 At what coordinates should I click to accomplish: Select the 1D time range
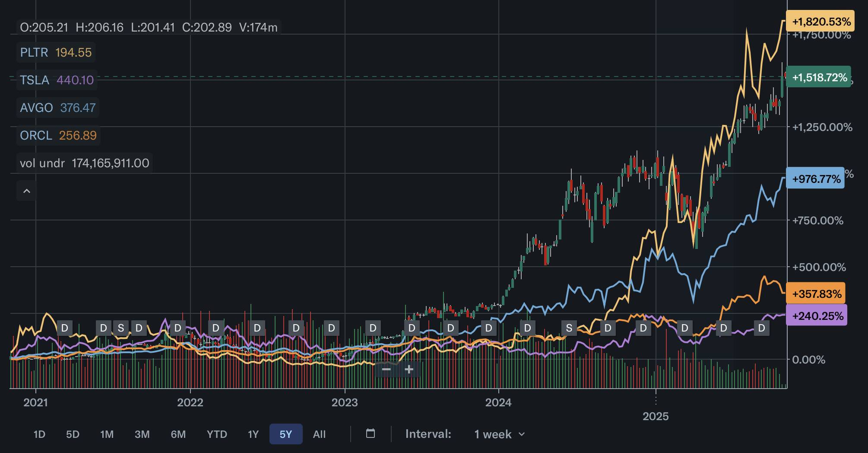coord(39,434)
